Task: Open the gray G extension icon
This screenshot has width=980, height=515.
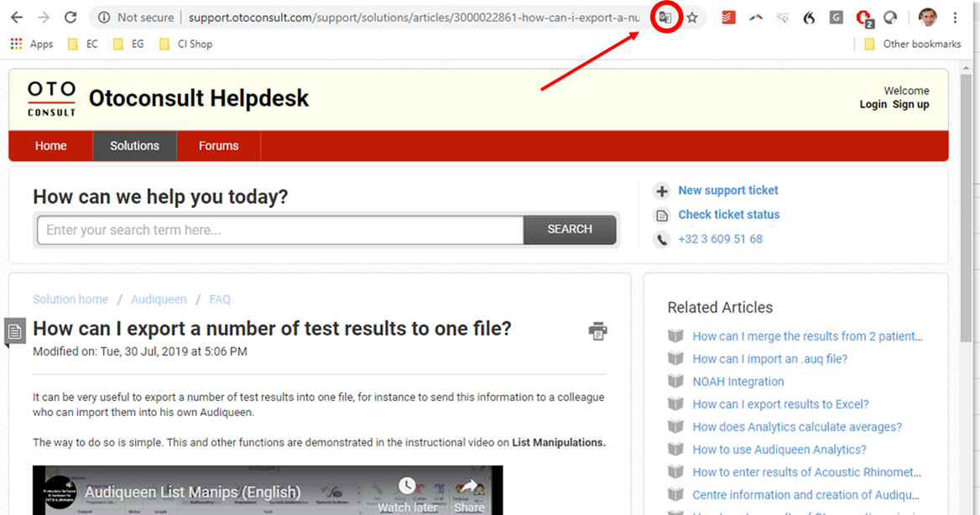Action: 837,18
